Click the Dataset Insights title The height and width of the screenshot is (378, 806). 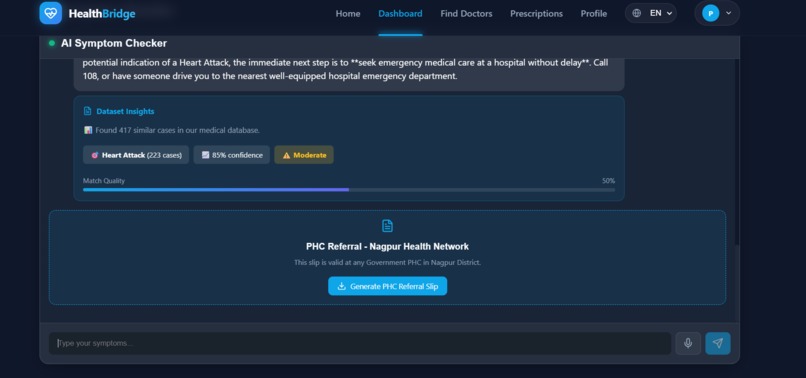[x=125, y=111]
